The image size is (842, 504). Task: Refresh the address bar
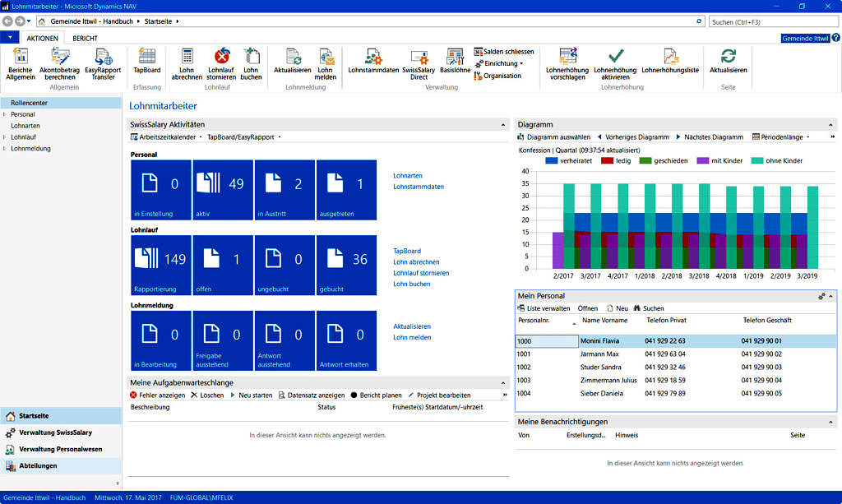tap(699, 21)
